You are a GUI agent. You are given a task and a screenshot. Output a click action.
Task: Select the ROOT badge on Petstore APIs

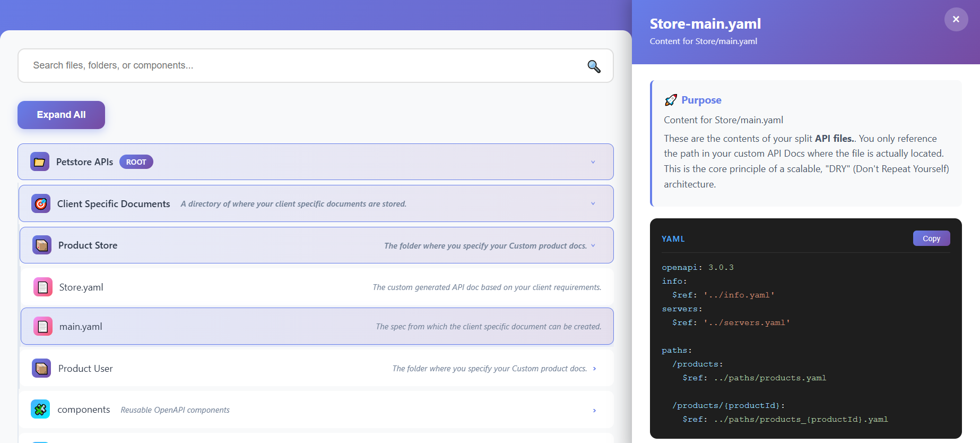(x=136, y=162)
